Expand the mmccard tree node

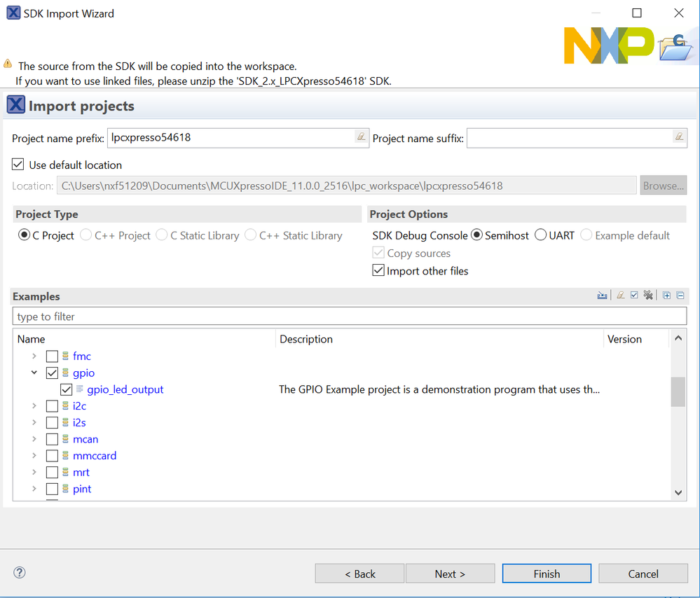click(x=34, y=456)
